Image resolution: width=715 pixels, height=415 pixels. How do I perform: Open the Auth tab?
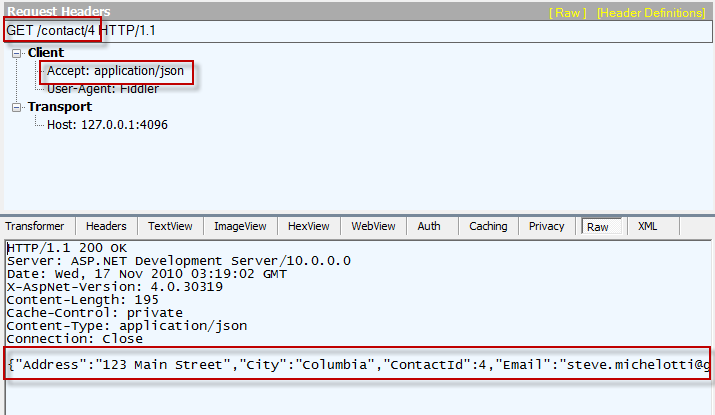pyautogui.click(x=429, y=226)
